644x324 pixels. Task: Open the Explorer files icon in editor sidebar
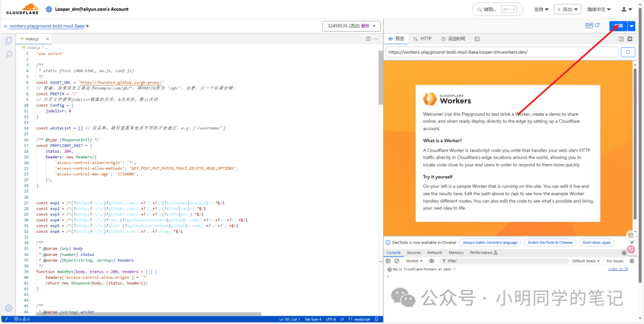(8, 41)
